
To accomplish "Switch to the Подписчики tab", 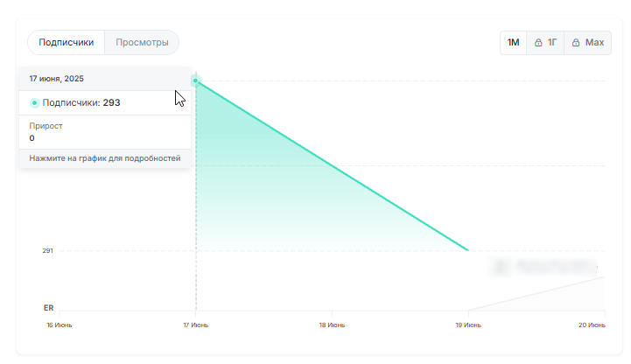I will pyautogui.click(x=67, y=42).
